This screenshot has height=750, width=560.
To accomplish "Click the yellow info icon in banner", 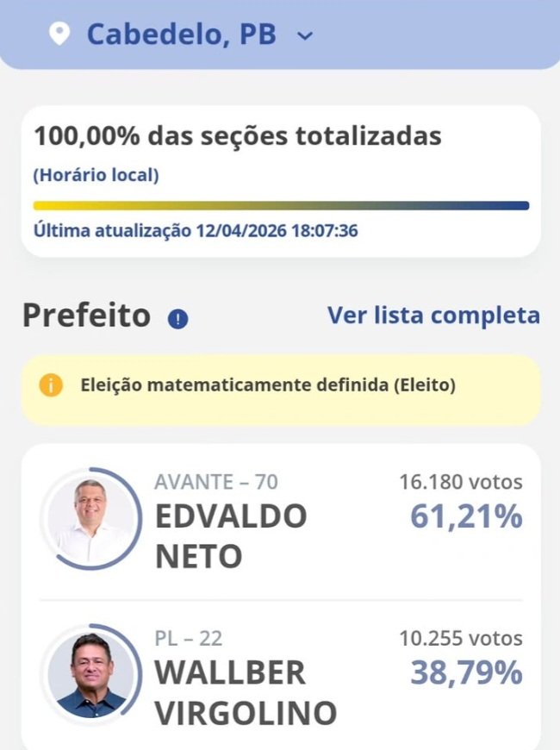I will 51,385.
